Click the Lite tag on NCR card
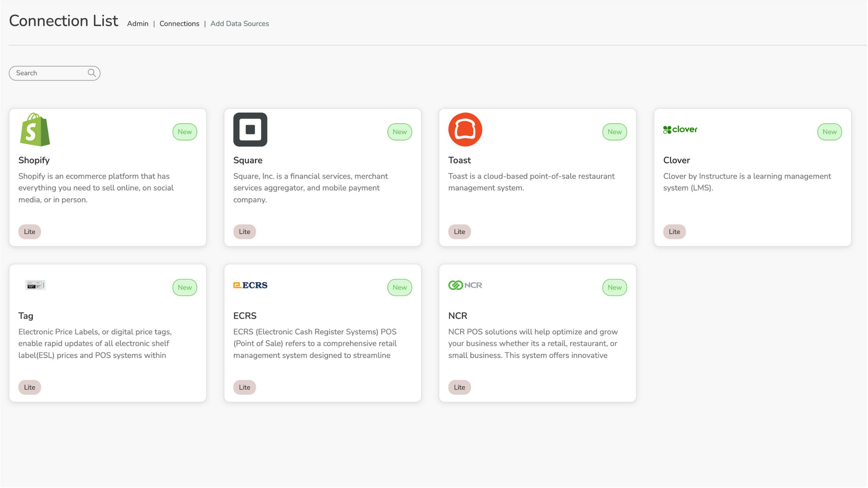 [459, 387]
